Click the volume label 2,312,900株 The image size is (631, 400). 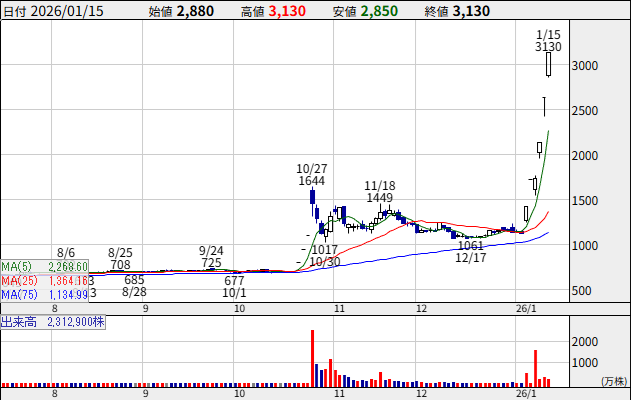click(x=53, y=322)
